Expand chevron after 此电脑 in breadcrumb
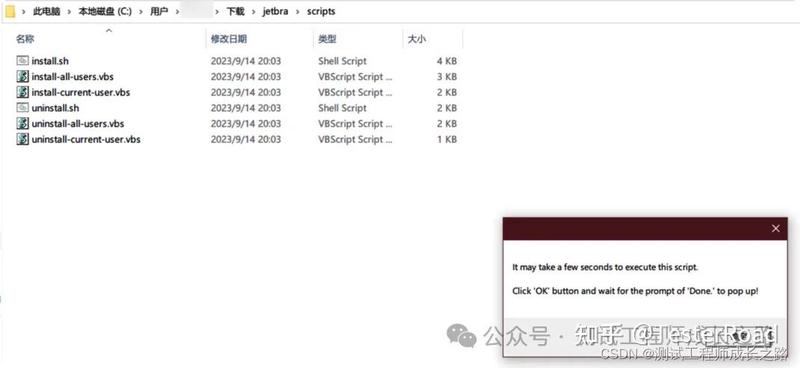 point(69,11)
